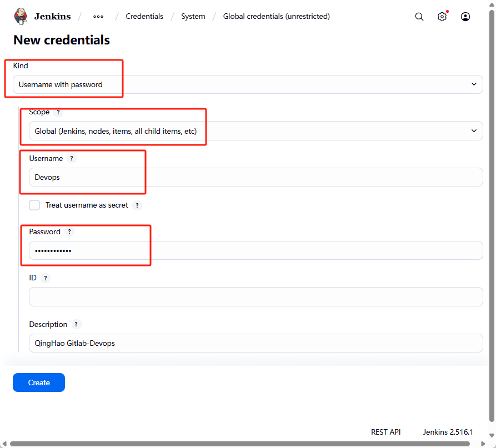Click the Username help question mark
The image size is (496, 448).
tap(72, 159)
